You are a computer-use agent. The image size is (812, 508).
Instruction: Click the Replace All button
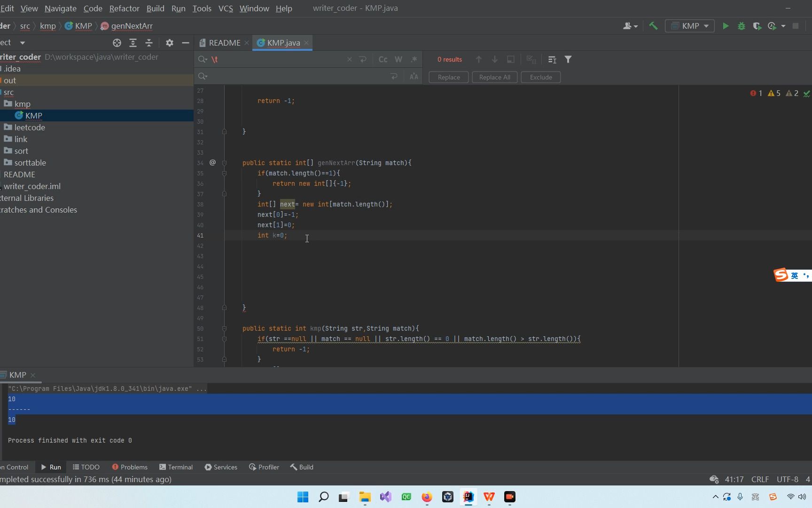coord(494,77)
